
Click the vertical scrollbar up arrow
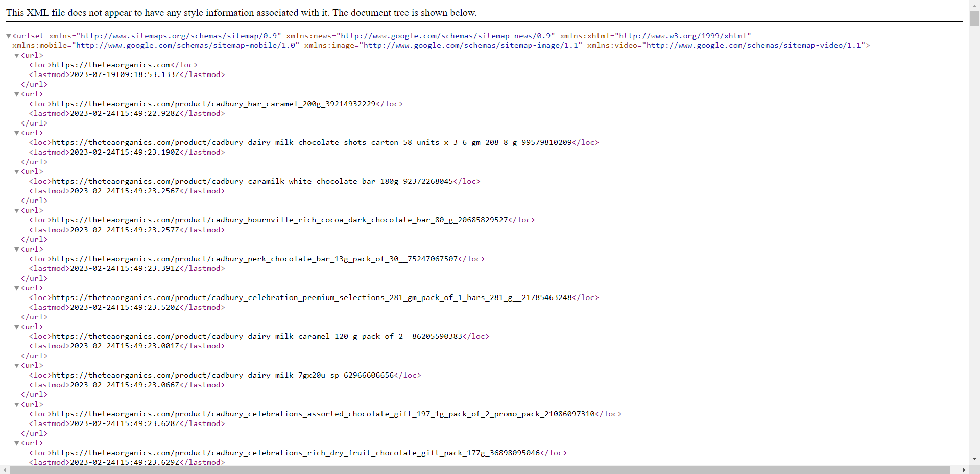coord(974,4)
